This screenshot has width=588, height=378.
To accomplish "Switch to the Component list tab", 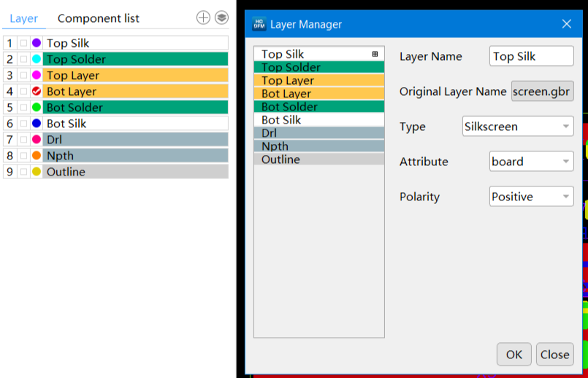I will pyautogui.click(x=99, y=18).
